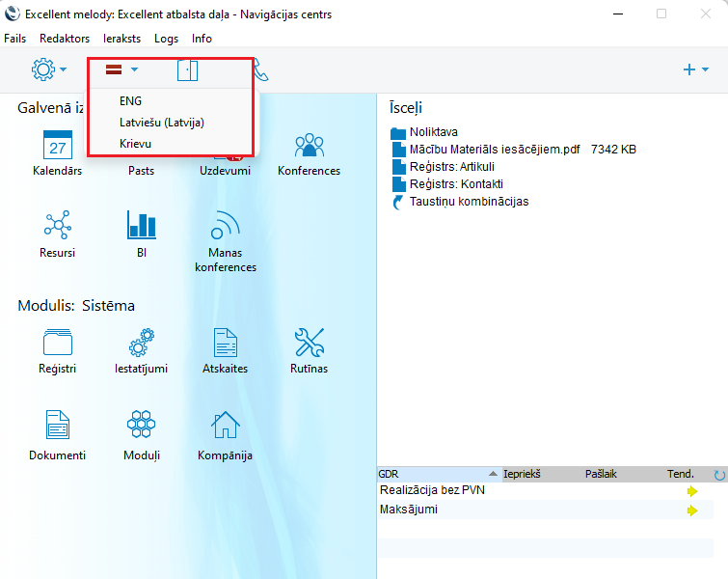Collapse the Latvian flag language dropdown

[121, 69]
